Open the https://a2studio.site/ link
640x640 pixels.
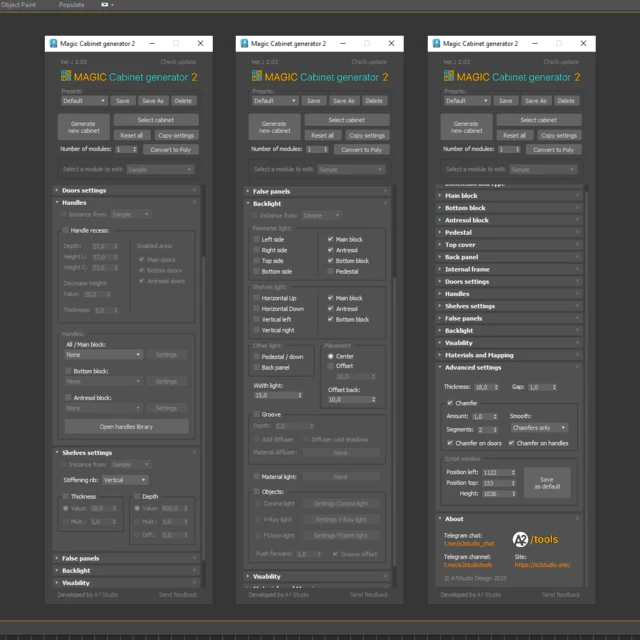(542, 565)
